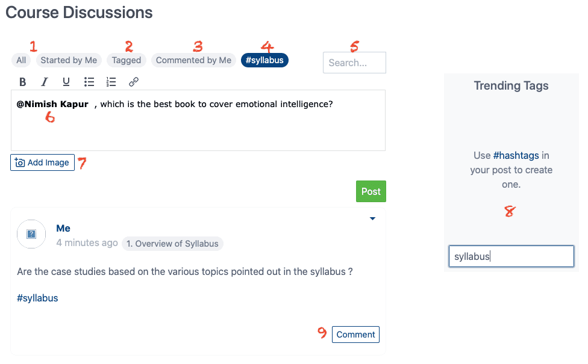Select the #syllabus filter chip
Viewport: 588px width, 364px height.
coord(264,60)
